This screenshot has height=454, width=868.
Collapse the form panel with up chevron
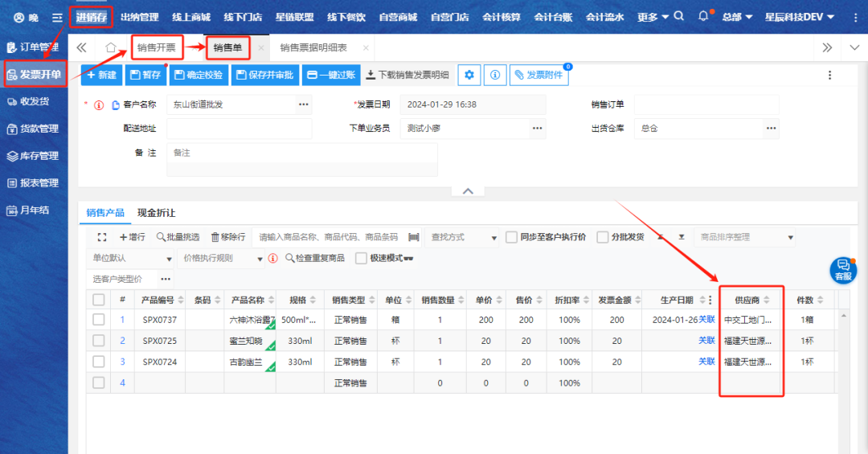coord(468,191)
